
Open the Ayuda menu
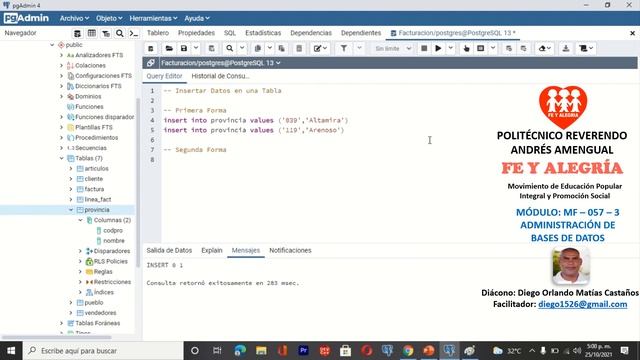(x=197, y=18)
